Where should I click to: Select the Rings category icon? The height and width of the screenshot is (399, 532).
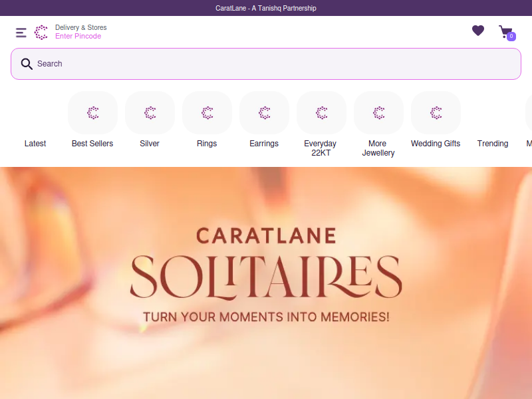tap(207, 112)
